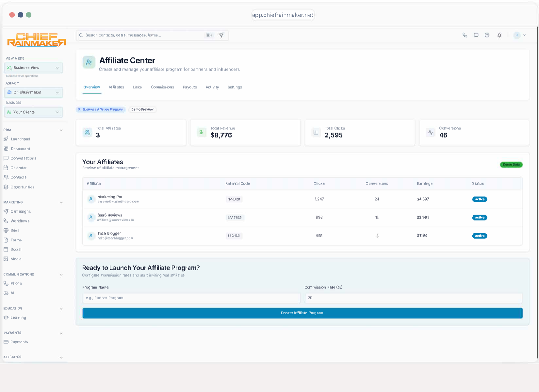Toggle the Affiliates sidebar section chevron
Screen dimensions: 539x392
point(61,357)
